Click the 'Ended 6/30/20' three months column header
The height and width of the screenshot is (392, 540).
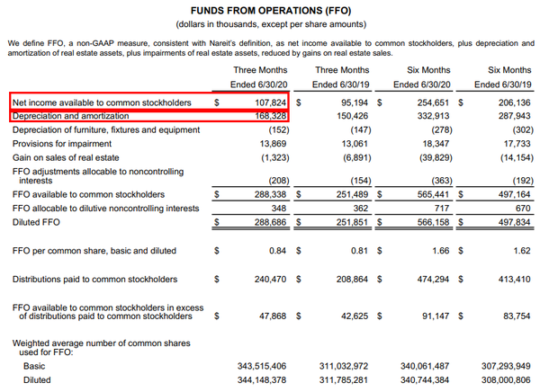click(x=258, y=85)
